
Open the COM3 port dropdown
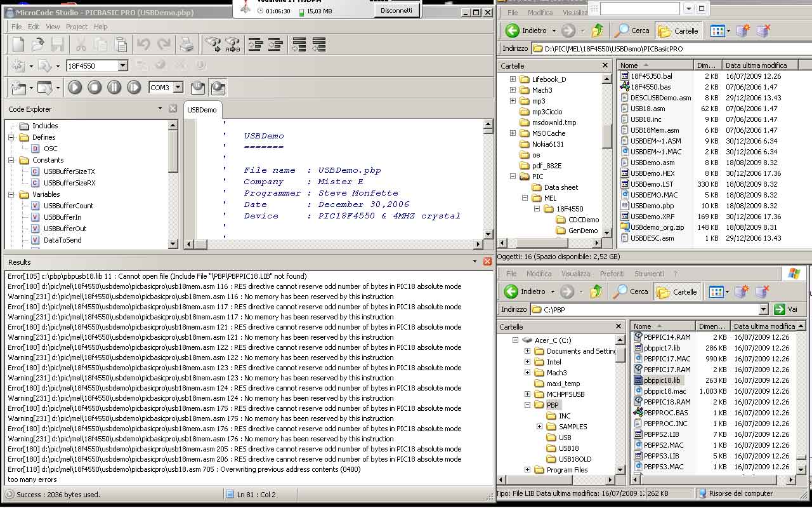coord(178,88)
